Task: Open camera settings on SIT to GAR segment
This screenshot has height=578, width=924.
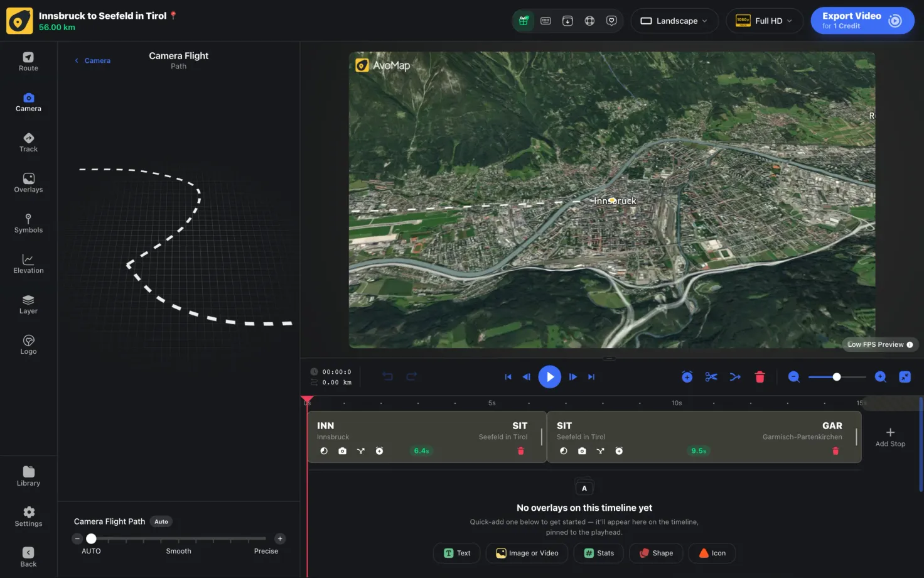Action: [x=582, y=451]
